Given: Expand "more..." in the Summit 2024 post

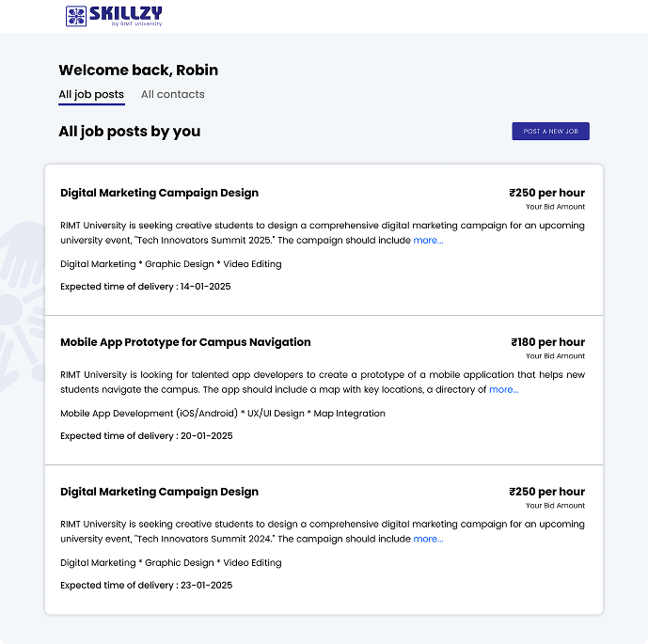Looking at the screenshot, I should [x=428, y=540].
